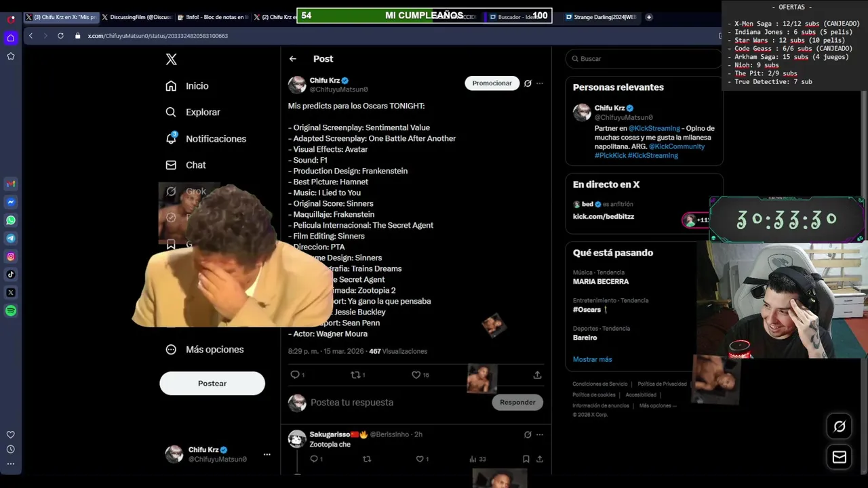Click the X logo on the page
The width and height of the screenshot is (868, 488).
(172, 60)
